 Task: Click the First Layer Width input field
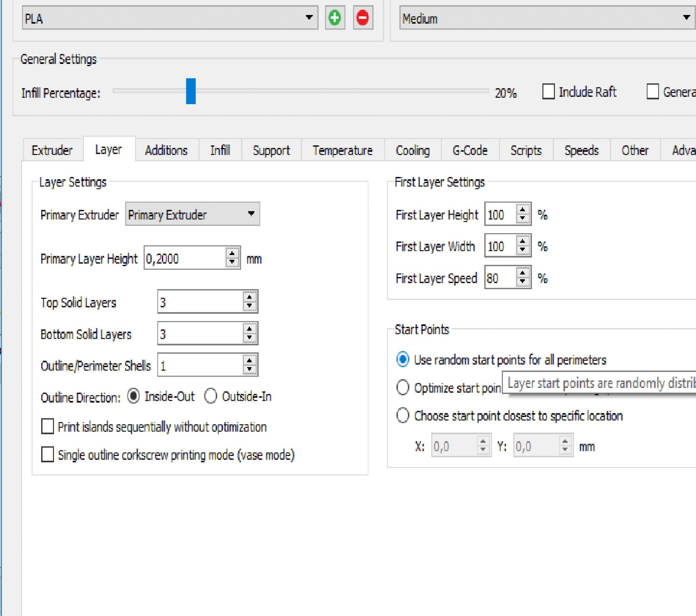(500, 246)
